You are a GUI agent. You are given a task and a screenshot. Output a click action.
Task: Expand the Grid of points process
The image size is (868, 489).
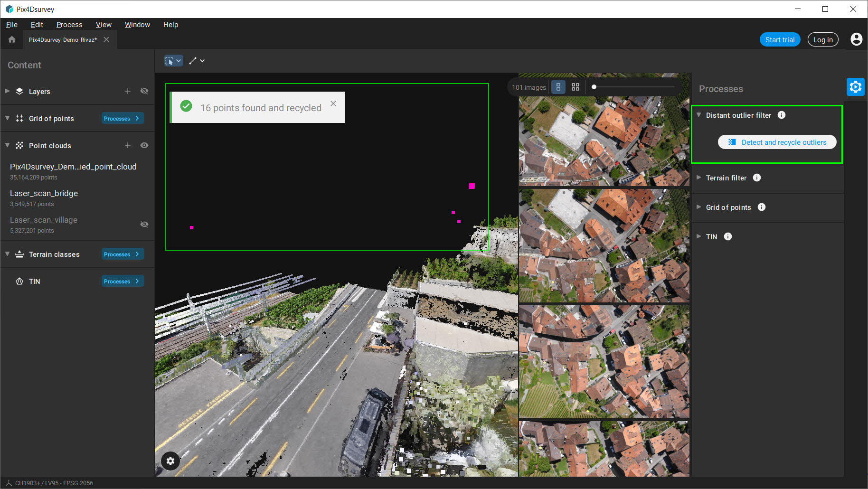click(x=698, y=207)
